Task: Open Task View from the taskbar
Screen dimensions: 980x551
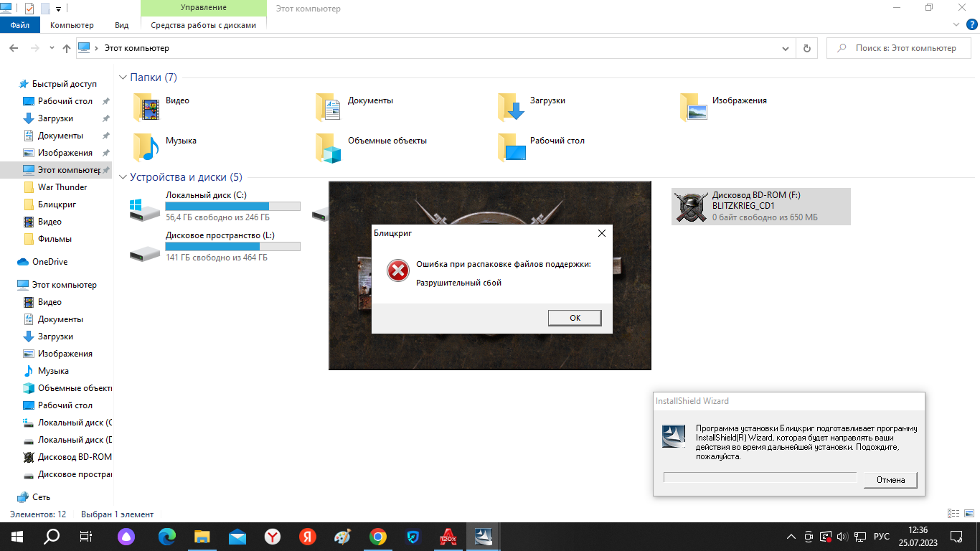Action: pos(86,536)
